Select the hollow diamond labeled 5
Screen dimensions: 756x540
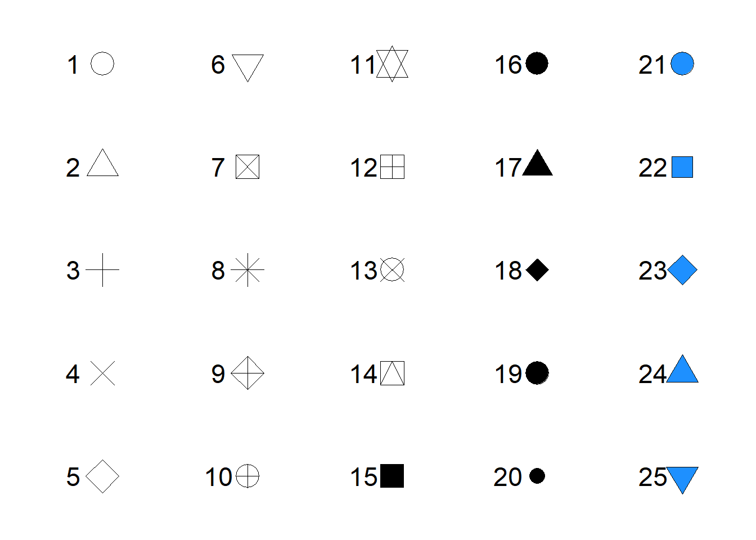pos(102,476)
